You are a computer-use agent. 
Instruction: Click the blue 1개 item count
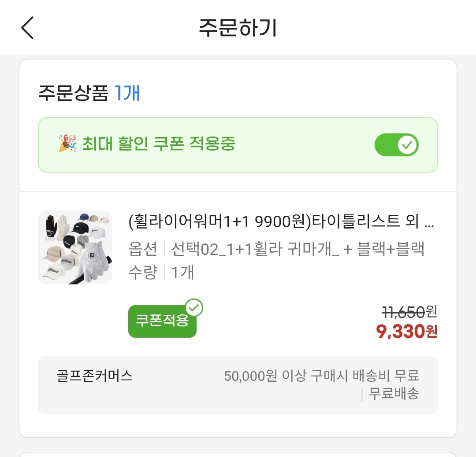tap(127, 94)
